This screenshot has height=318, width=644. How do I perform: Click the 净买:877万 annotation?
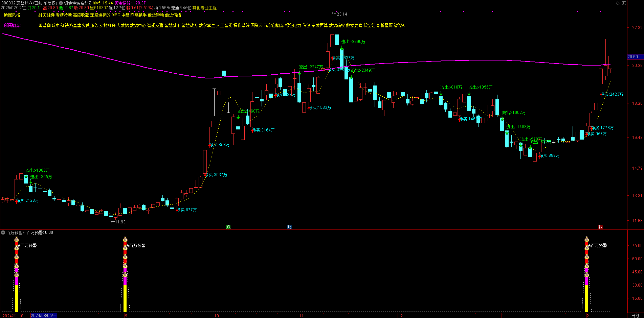click(x=187, y=210)
